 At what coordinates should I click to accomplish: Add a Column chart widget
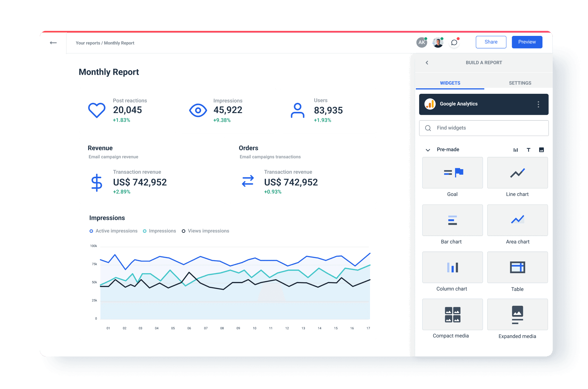[452, 267]
